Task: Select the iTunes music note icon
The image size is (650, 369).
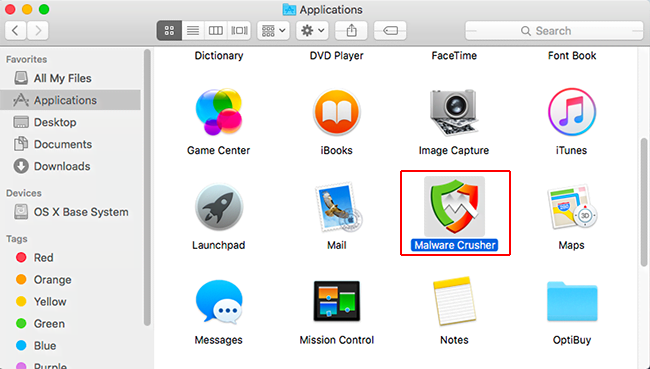Action: tap(572, 112)
